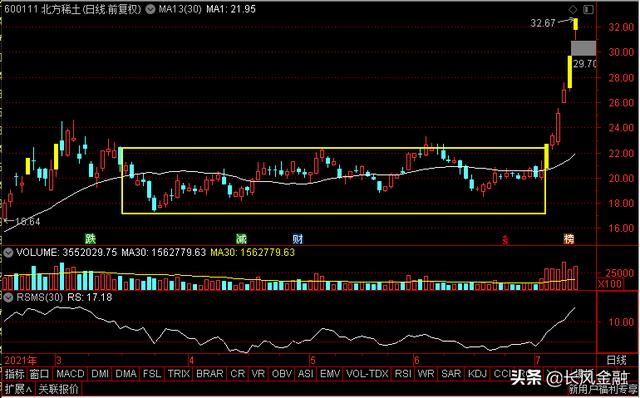
Task: Click the 32.00 price axis label
Action: coord(620,27)
